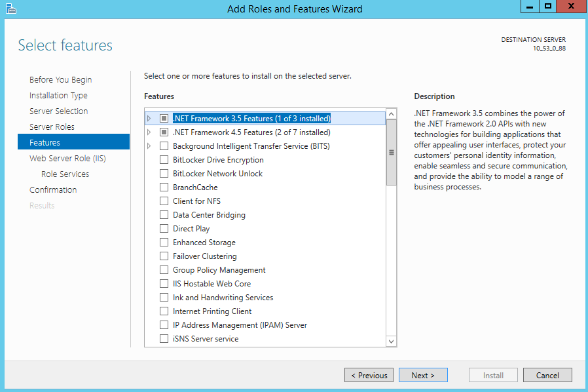Maximize the wizard window
588x392 pixels.
click(x=547, y=6)
